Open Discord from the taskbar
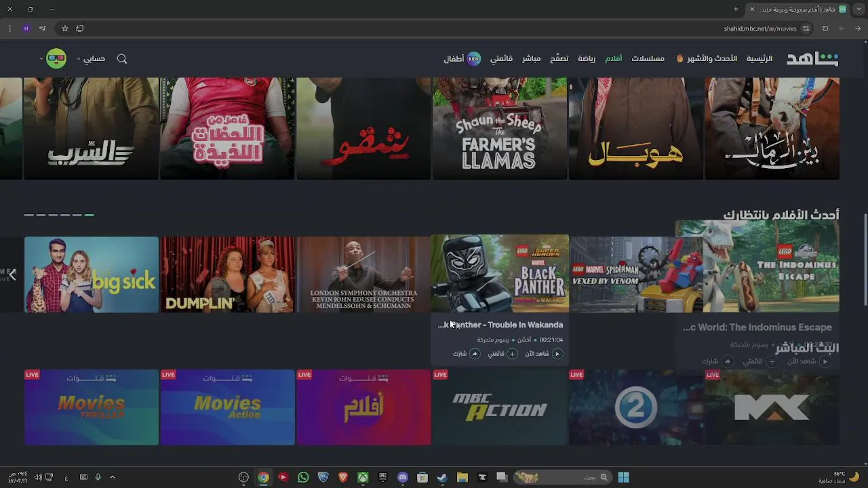Viewport: 868px width, 488px height. coord(403,477)
